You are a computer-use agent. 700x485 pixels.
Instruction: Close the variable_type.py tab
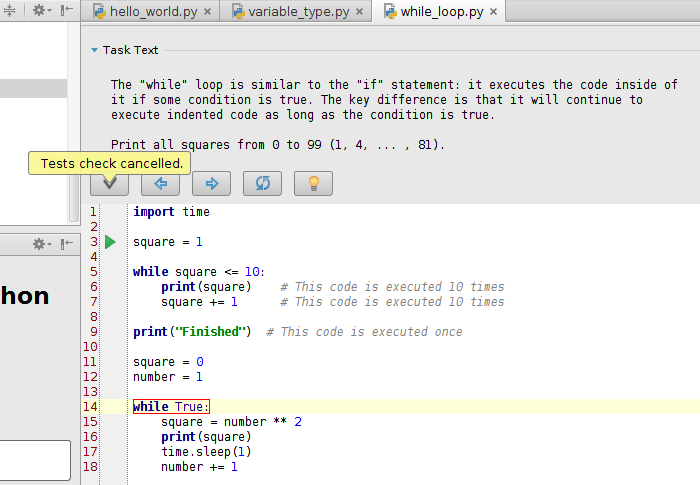[x=359, y=12]
